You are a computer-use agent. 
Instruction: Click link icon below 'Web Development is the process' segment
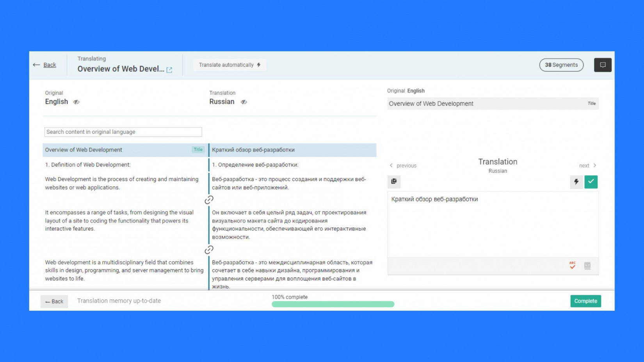coord(209,200)
